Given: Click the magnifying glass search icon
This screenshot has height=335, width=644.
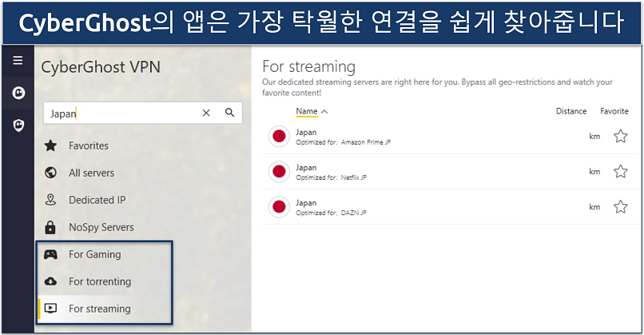Looking at the screenshot, I should point(229,114).
